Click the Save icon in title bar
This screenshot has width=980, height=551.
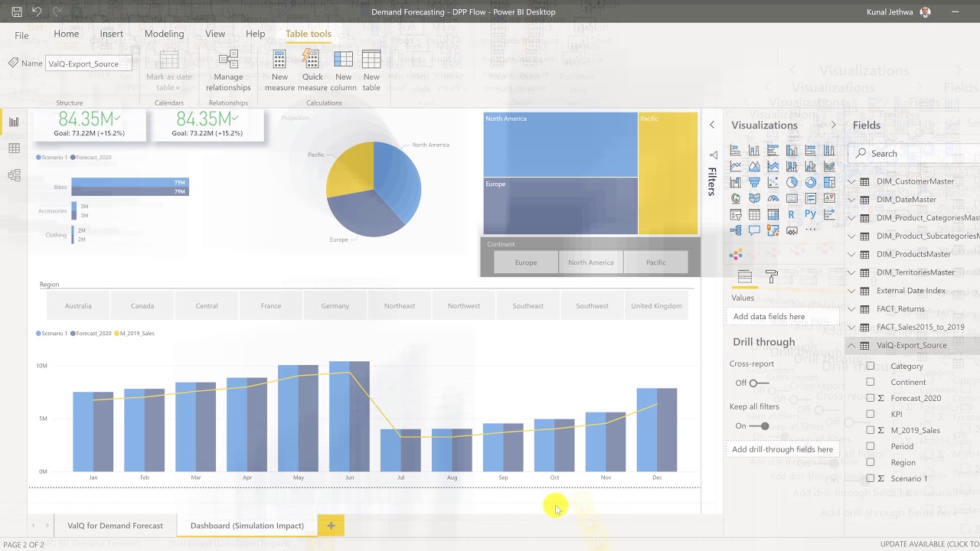pyautogui.click(x=17, y=12)
